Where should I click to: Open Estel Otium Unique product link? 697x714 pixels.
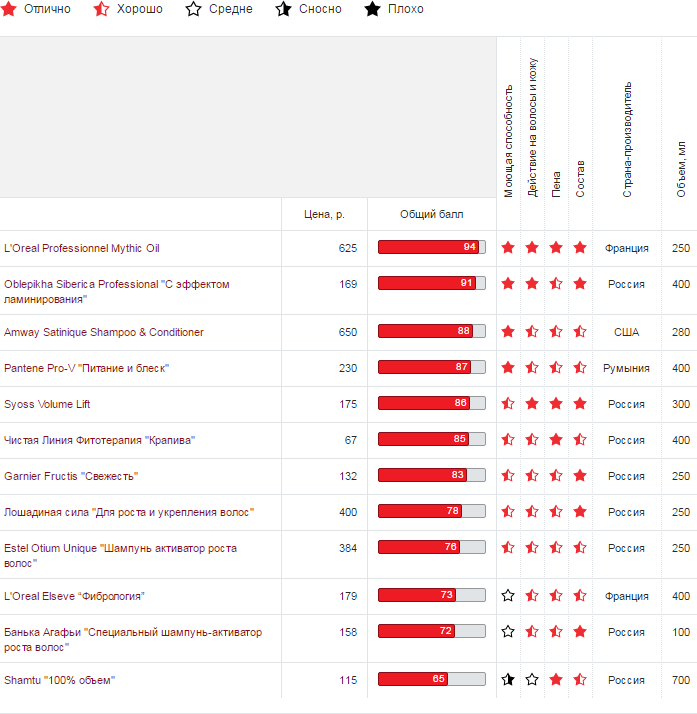tap(120, 556)
